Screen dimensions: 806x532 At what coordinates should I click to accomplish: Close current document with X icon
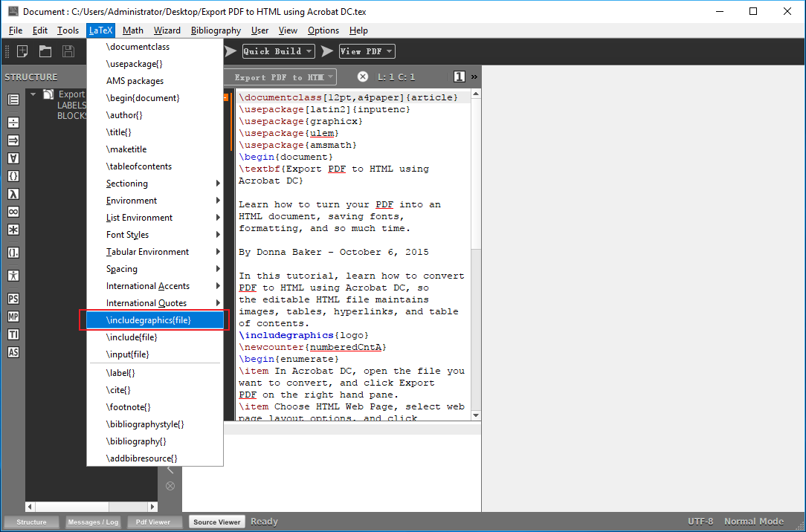(x=363, y=77)
